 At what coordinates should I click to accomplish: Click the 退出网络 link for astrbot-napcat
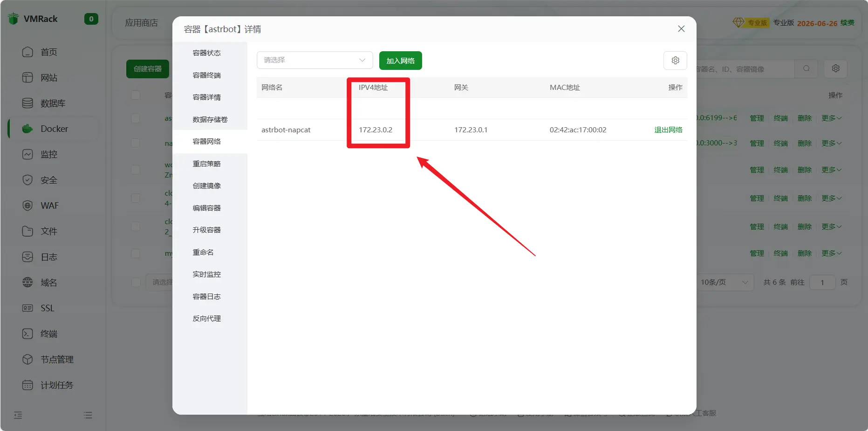click(668, 130)
